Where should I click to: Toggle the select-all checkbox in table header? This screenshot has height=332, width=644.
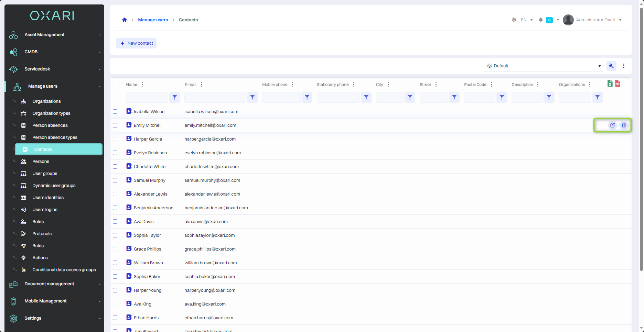pyautogui.click(x=115, y=85)
